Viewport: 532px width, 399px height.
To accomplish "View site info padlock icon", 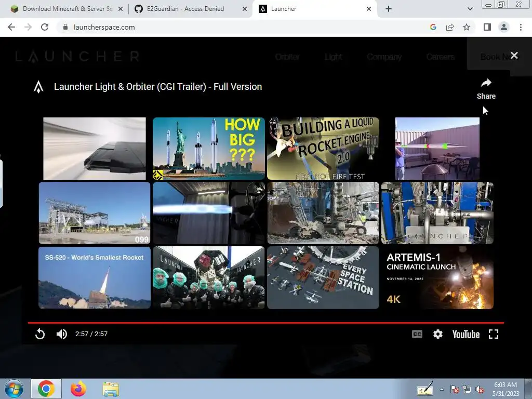I will click(65, 27).
